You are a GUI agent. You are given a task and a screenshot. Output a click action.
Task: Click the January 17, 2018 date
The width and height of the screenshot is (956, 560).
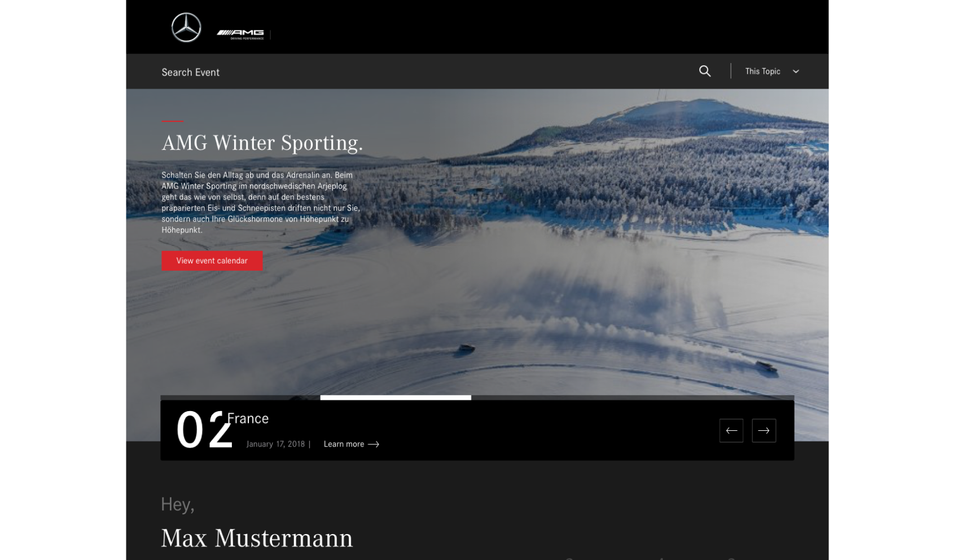tap(275, 444)
